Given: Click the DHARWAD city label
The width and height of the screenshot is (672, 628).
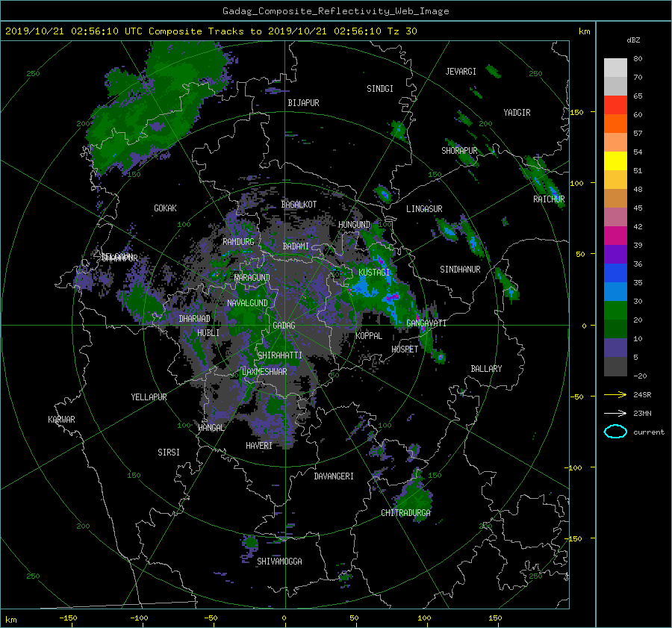Looking at the screenshot, I should 194,319.
